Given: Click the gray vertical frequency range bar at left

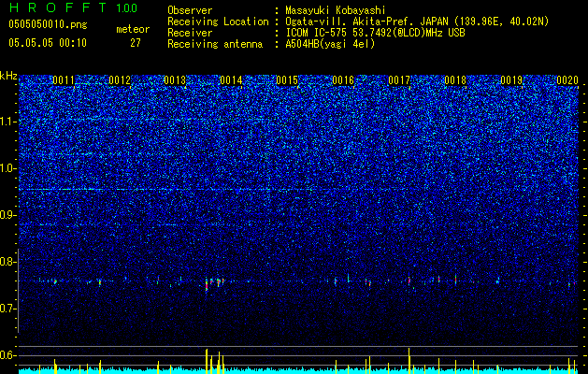Looking at the screenshot, I should [18, 291].
